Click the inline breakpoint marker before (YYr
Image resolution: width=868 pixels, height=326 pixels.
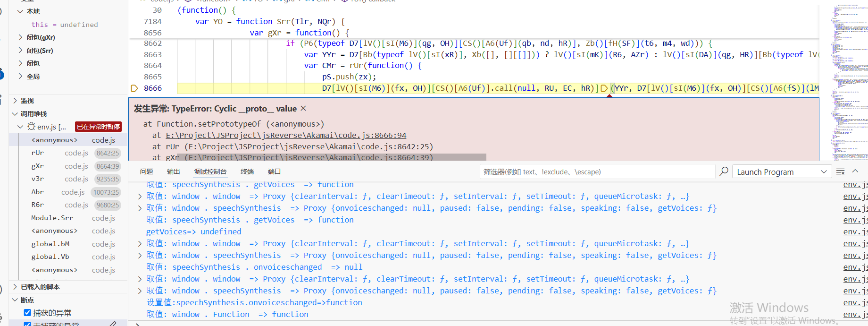point(604,88)
